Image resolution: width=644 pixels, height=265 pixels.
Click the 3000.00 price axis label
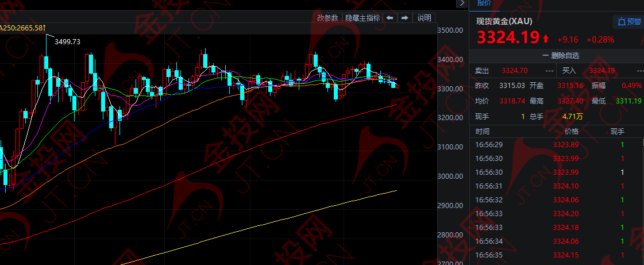click(x=450, y=176)
